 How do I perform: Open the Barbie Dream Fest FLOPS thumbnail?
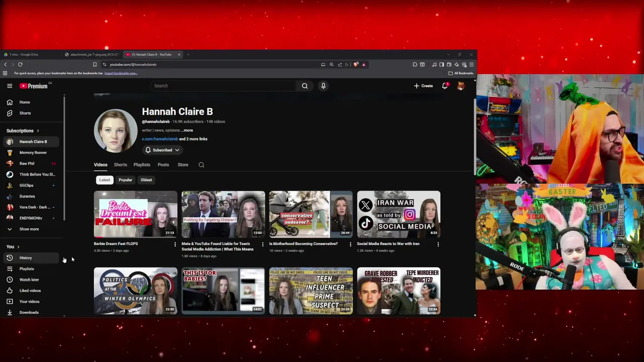(x=135, y=214)
